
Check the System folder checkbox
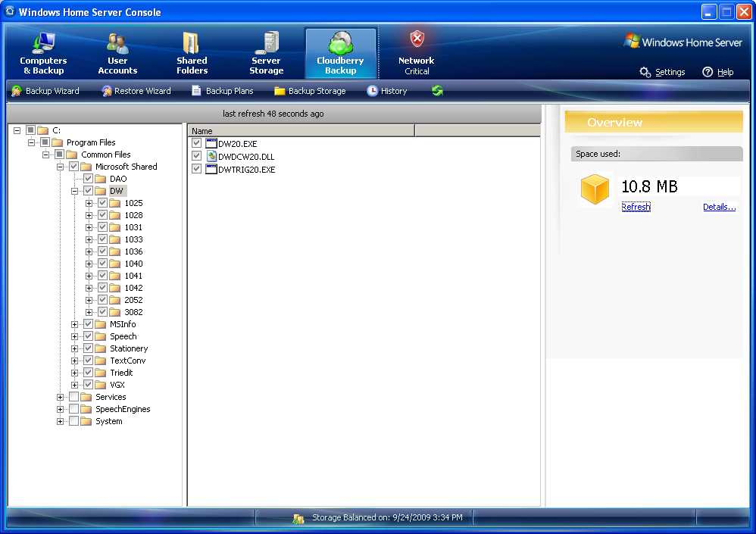(x=73, y=420)
